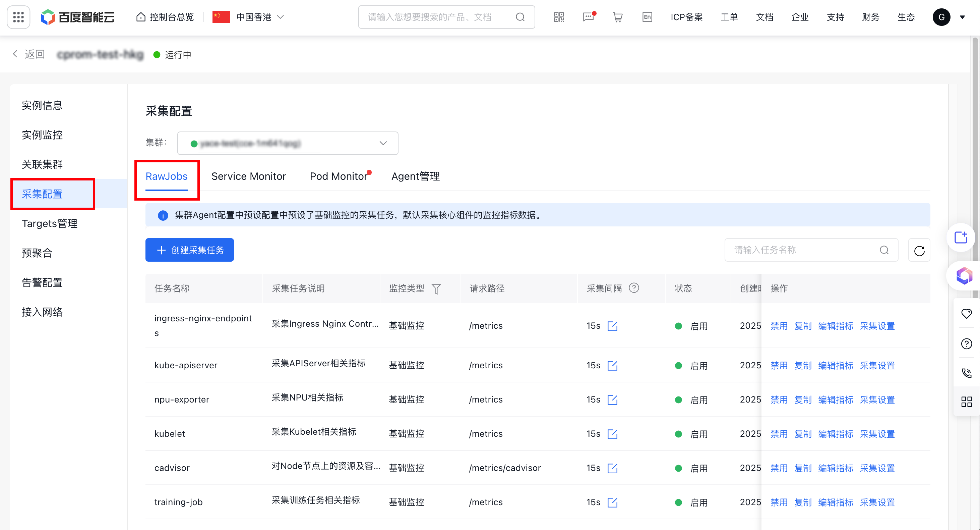Image resolution: width=980 pixels, height=530 pixels.
Task: Click the heart favorite icon
Action: click(x=966, y=314)
